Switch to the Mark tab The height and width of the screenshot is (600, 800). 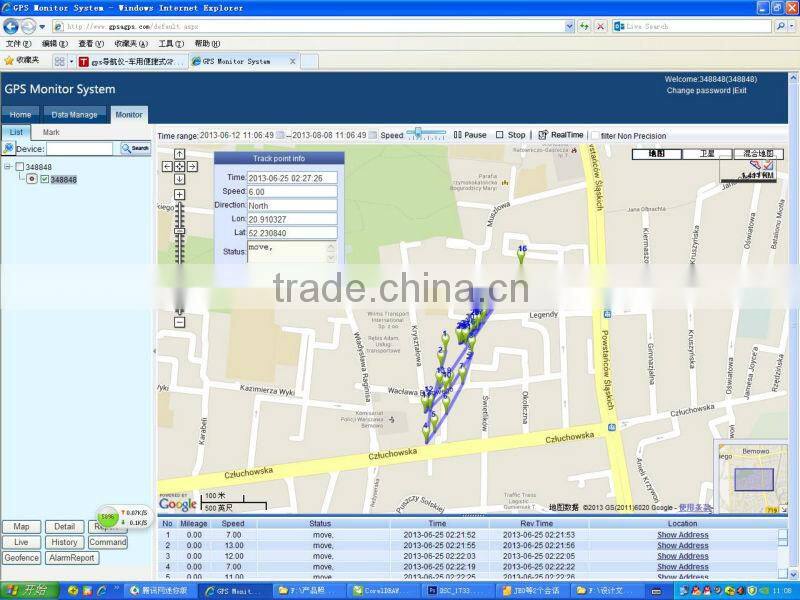(50, 131)
